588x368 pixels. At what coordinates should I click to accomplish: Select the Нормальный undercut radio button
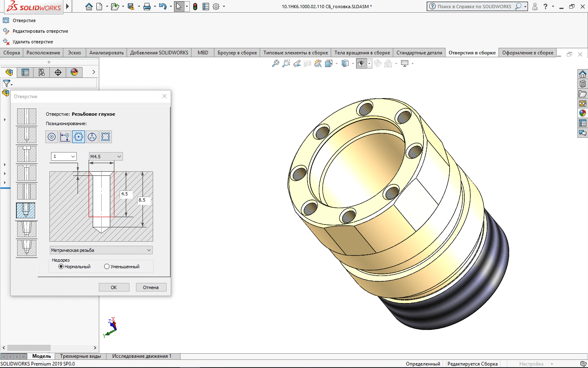click(x=61, y=267)
